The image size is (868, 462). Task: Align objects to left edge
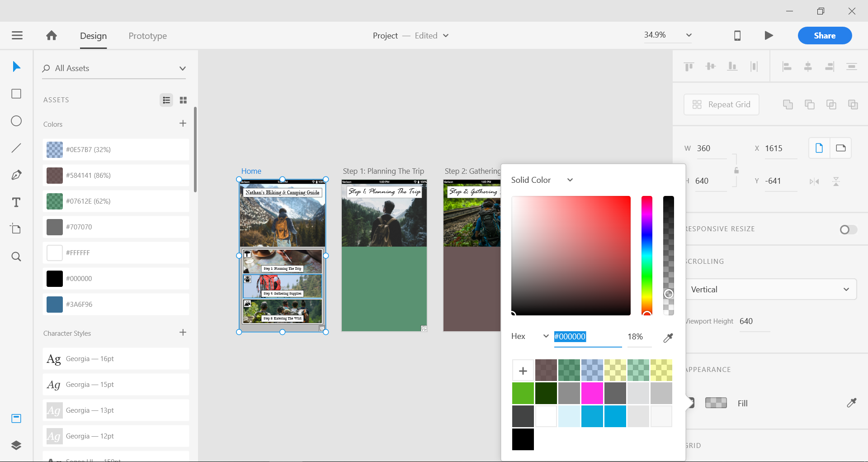(787, 67)
